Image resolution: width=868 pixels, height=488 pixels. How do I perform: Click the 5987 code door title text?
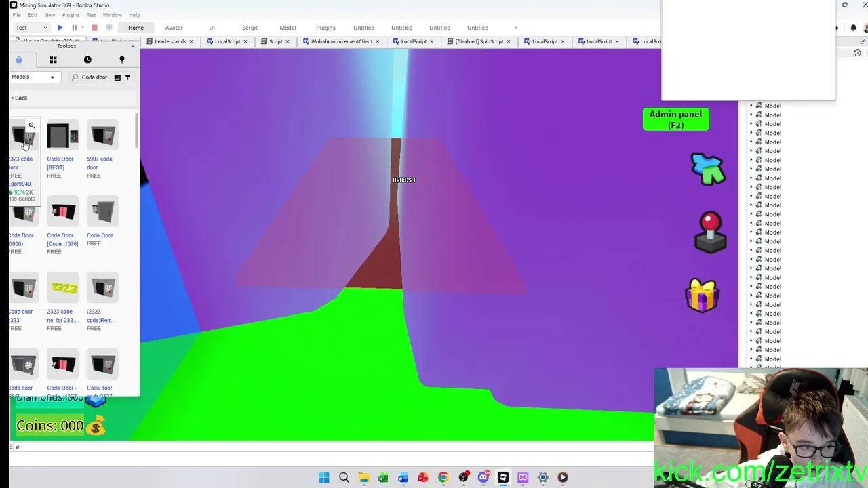coord(100,163)
